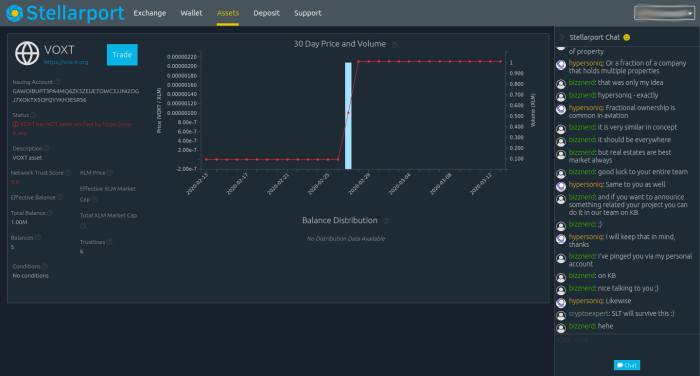Click avatar beside 'Same to you as well'

[x=561, y=186]
